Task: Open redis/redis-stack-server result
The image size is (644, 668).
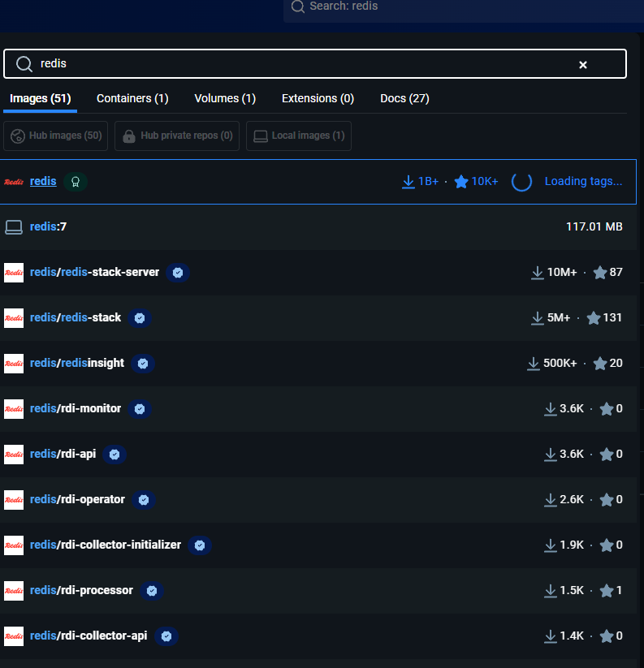Action: tap(95, 272)
